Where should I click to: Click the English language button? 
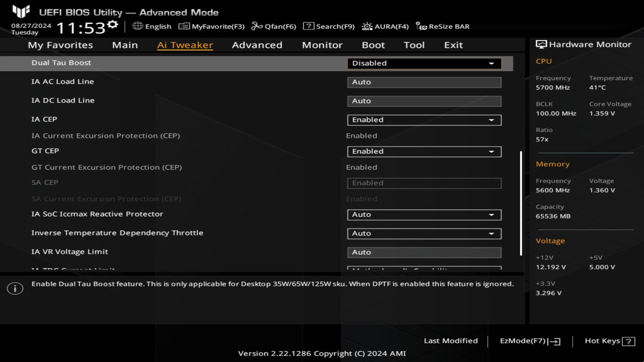coord(152,26)
